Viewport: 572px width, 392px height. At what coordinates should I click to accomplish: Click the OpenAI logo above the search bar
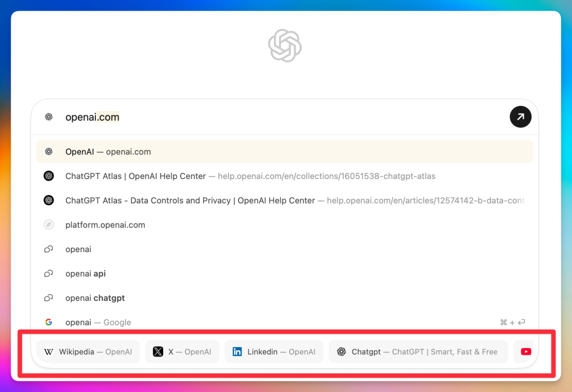[285, 46]
